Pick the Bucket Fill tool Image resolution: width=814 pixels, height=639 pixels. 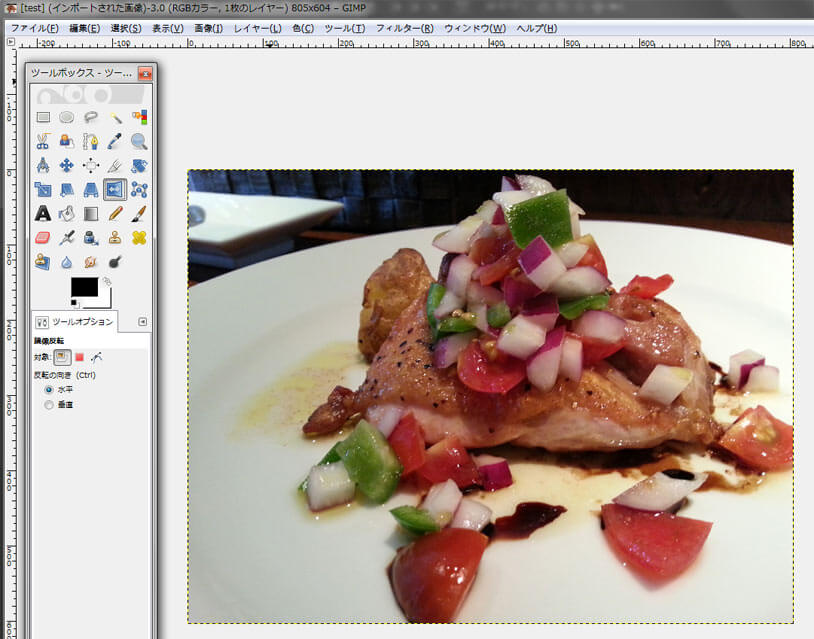66,213
